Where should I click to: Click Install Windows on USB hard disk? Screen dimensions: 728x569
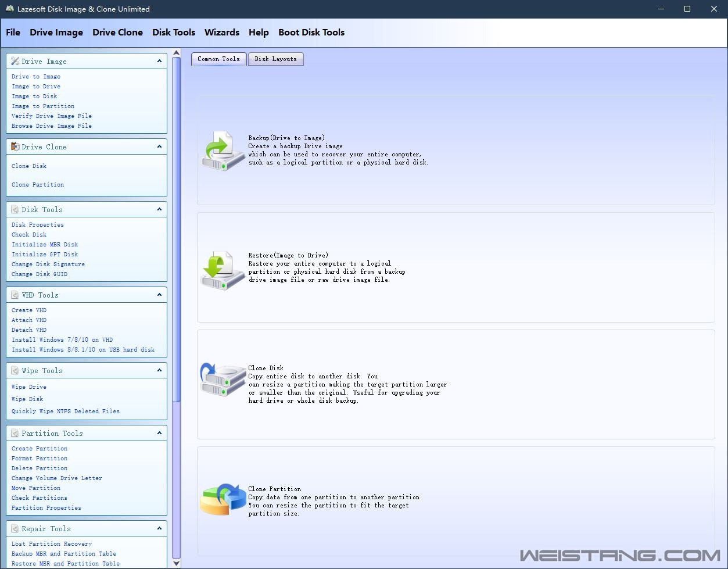83,350
